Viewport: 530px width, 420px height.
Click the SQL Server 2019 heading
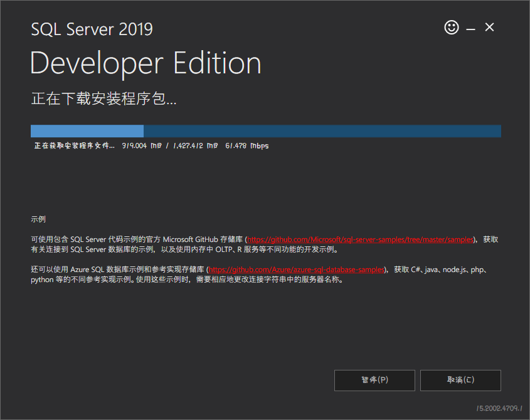tap(92, 29)
